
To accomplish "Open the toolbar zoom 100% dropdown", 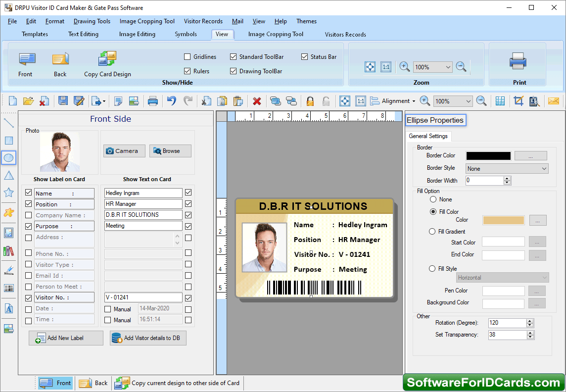I will 469,101.
